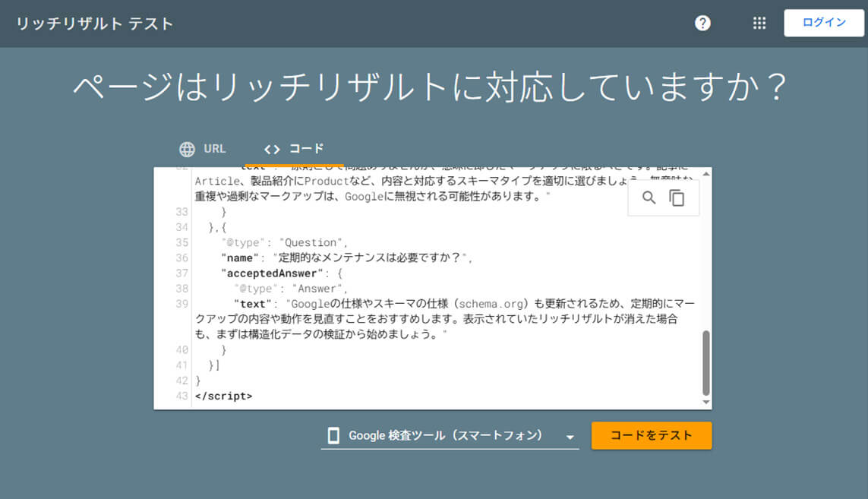The image size is (868, 499).
Task: Open the Google 検査ツール device dropdown
Action: [450, 436]
